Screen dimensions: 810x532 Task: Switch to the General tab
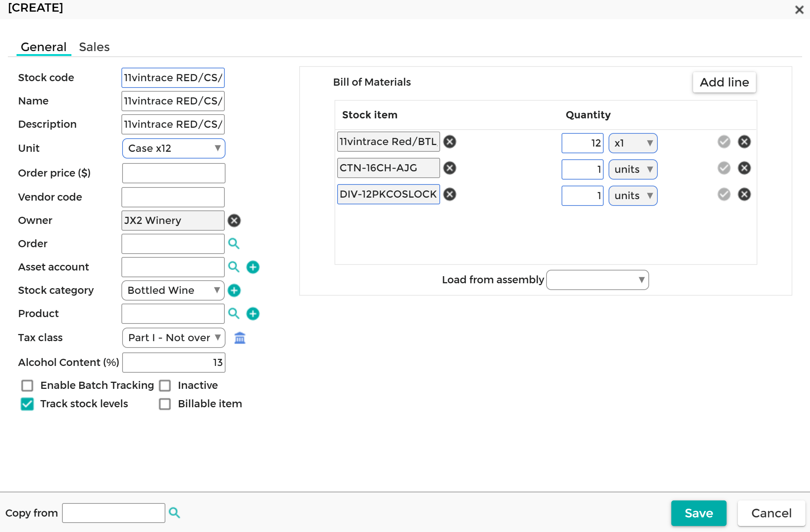coord(44,47)
